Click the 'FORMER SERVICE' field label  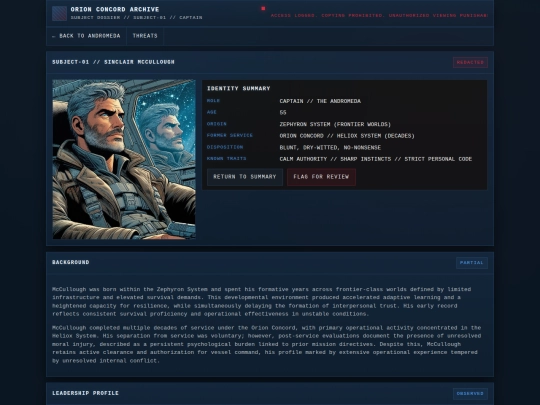click(x=230, y=135)
